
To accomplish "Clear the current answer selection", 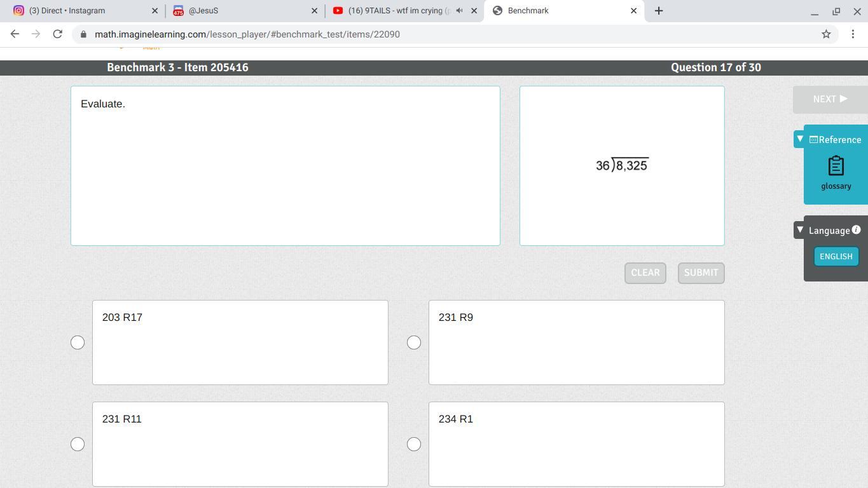I will 645,273.
